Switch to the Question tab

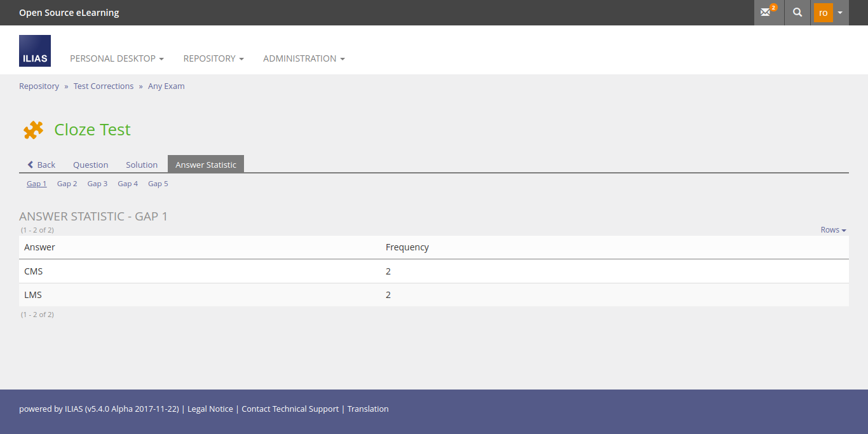click(90, 165)
